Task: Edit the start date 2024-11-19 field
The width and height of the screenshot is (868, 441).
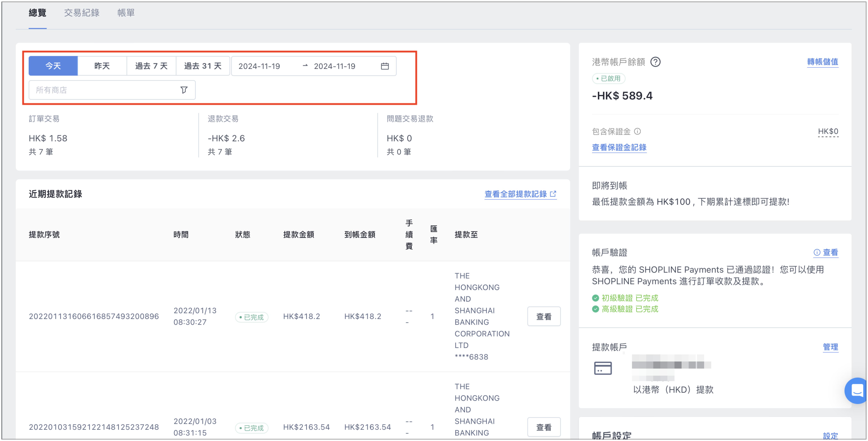Action: (x=259, y=66)
